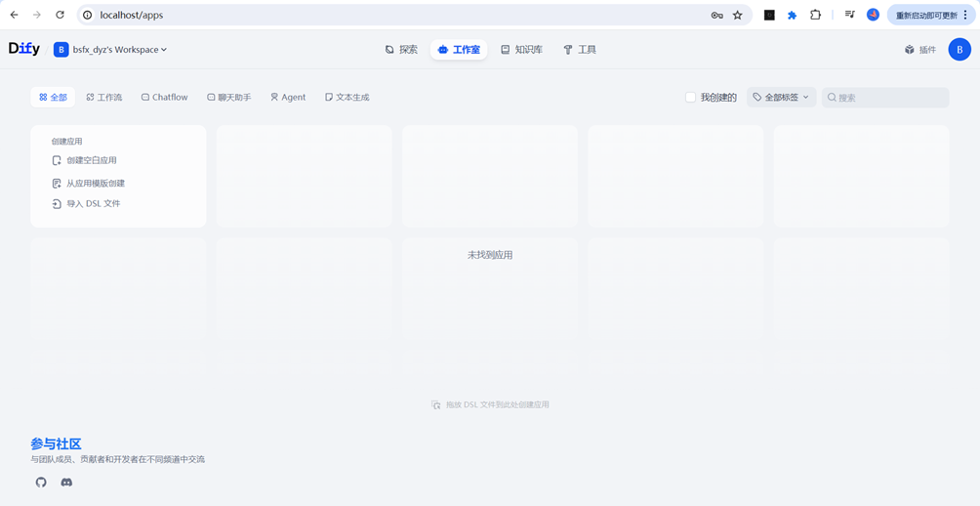Image resolution: width=980 pixels, height=506 pixels.
Task: Open the 插件 plugins page
Action: point(920,50)
